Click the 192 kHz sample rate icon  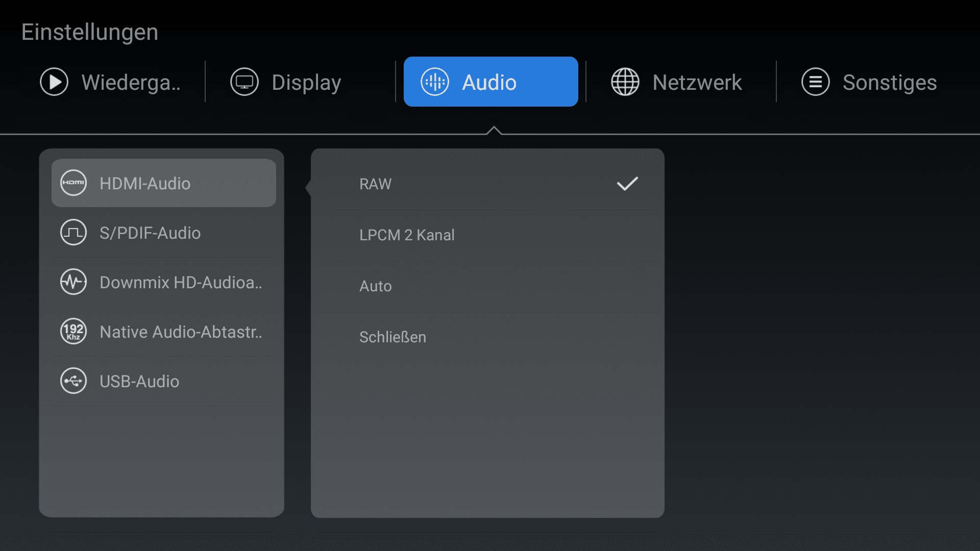73,332
